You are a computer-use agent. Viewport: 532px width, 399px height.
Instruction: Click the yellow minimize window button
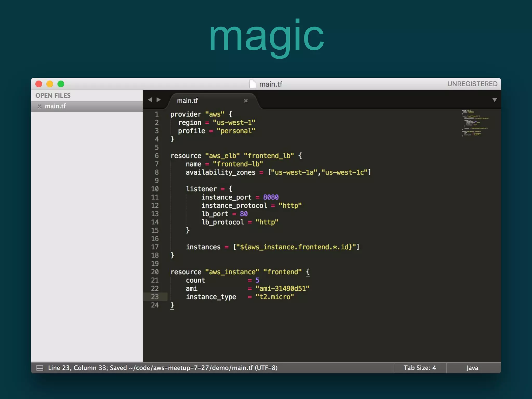(x=50, y=84)
